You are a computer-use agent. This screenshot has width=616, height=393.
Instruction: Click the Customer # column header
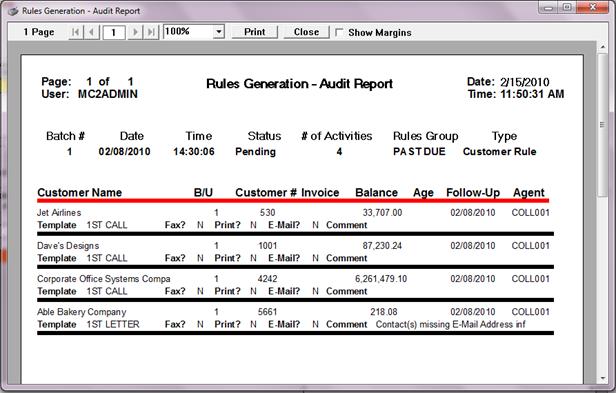(266, 193)
